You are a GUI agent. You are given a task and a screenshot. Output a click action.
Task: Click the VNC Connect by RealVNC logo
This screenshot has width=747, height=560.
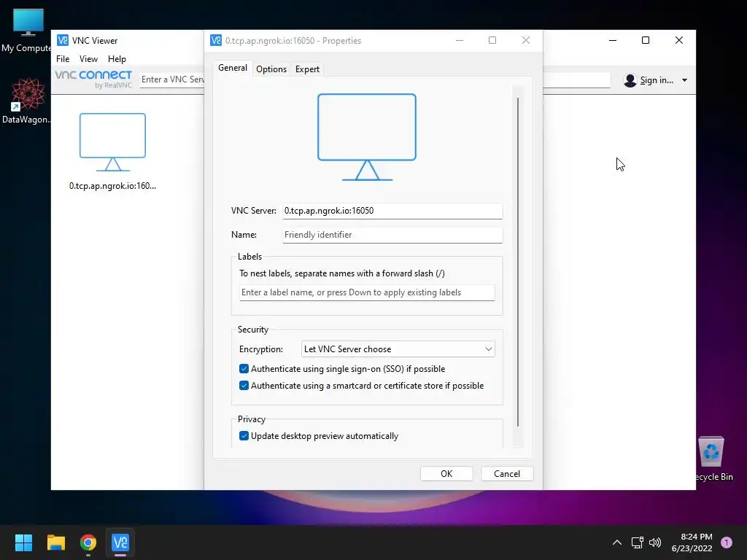click(x=93, y=79)
